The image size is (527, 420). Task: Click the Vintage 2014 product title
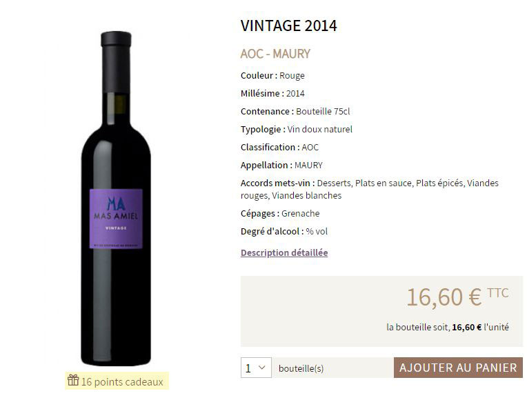(289, 26)
